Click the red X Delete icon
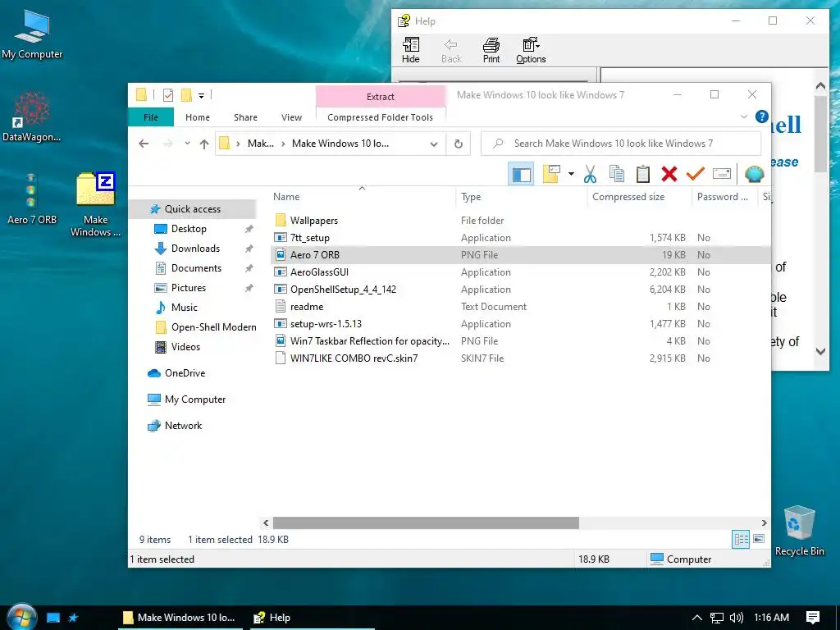840x630 pixels. click(x=669, y=174)
